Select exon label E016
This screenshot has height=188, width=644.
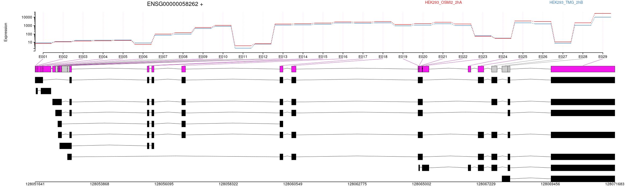[343, 57]
